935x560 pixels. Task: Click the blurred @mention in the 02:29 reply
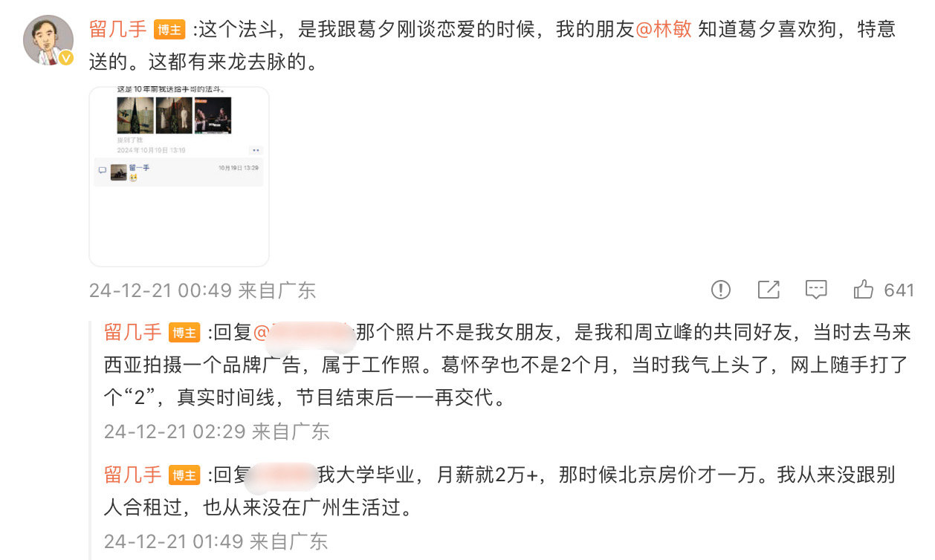303,333
